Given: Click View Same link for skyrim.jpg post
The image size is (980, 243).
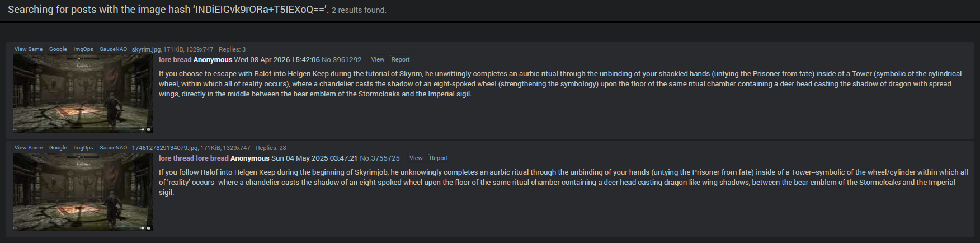Looking at the screenshot, I should click(x=29, y=49).
